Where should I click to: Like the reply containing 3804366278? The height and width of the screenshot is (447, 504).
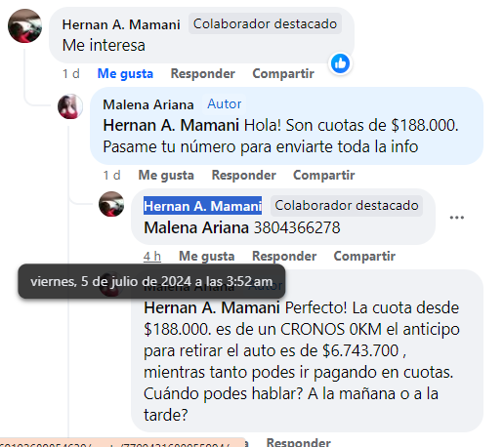207,256
